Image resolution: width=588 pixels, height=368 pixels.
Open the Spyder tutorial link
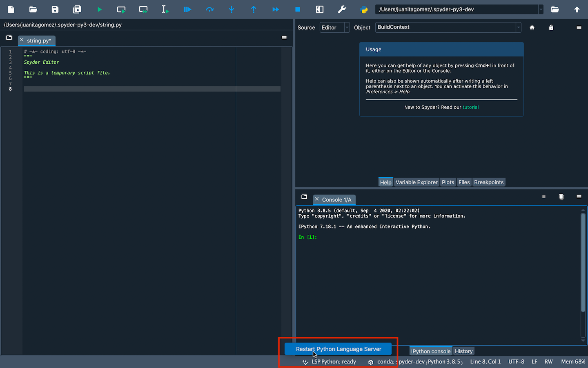(x=470, y=107)
